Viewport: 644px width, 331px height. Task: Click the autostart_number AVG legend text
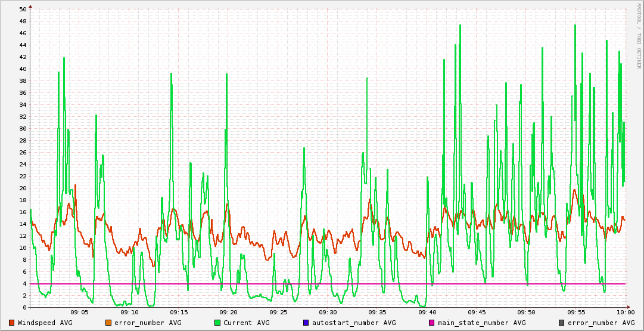[354, 323]
